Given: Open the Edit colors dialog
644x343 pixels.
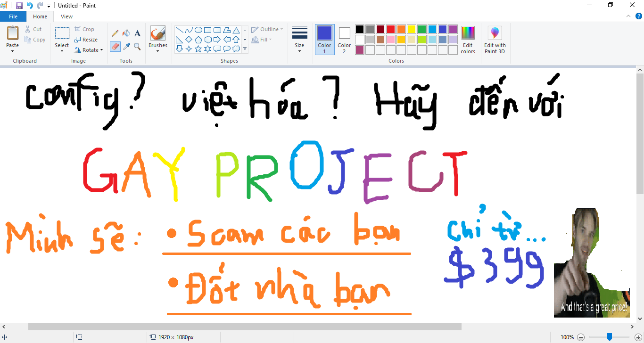Looking at the screenshot, I should 468,39.
